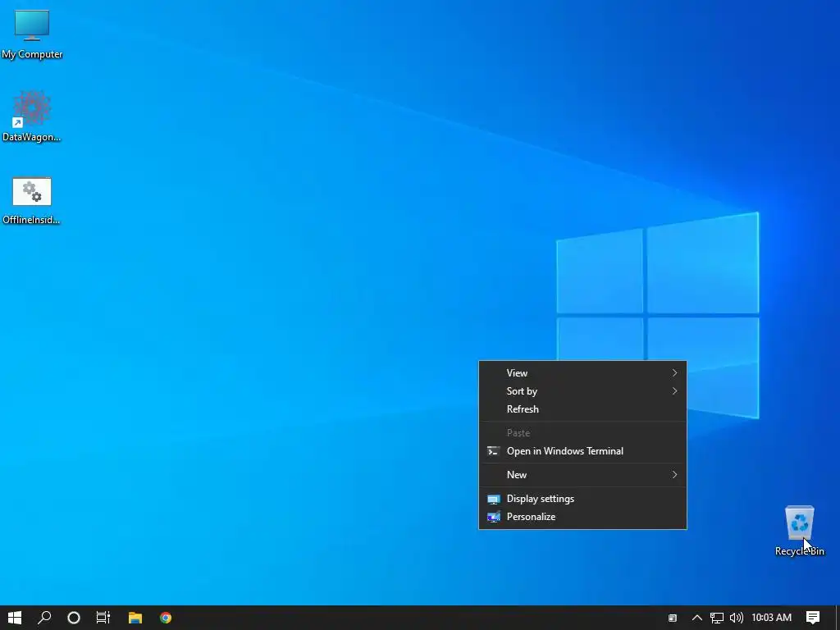Open Display settings from context menu
This screenshot has width=840, height=630.
(582, 499)
